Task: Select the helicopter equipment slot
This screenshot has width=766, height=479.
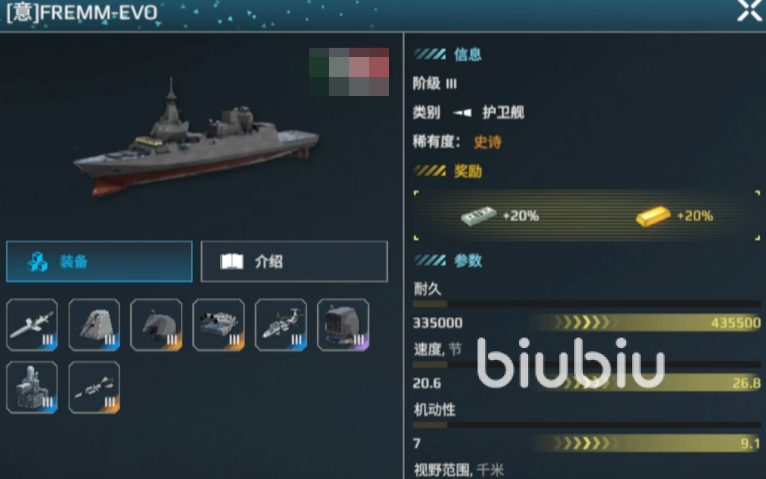Action: click(281, 325)
